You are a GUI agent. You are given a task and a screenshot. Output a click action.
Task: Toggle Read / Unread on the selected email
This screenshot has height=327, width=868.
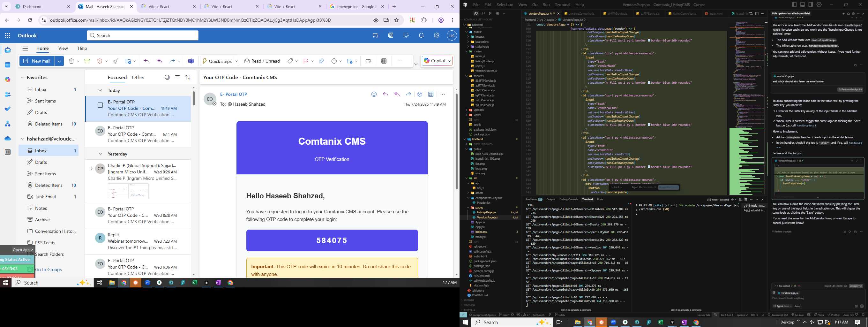pyautogui.click(x=262, y=61)
